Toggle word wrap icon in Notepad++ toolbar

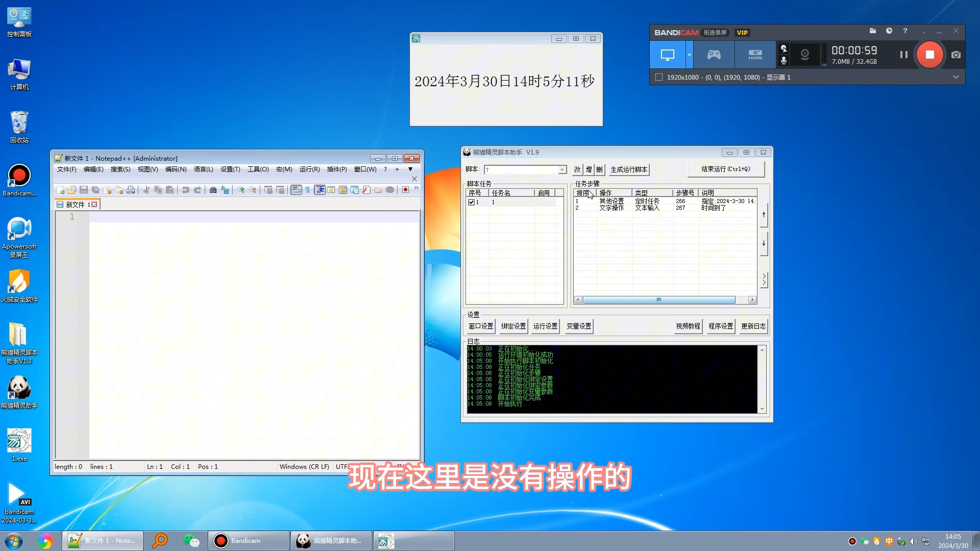pyautogui.click(x=296, y=190)
